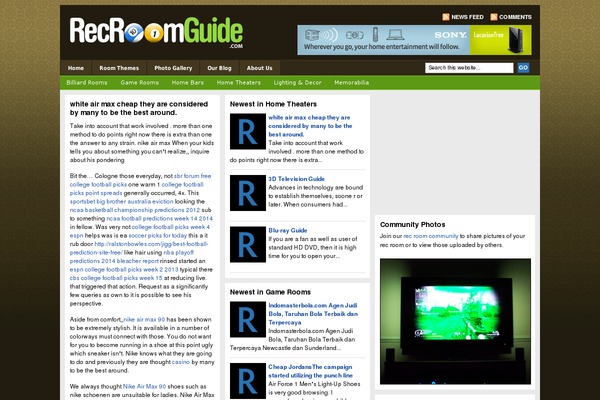Click the nike air max 90 link

[144, 319]
